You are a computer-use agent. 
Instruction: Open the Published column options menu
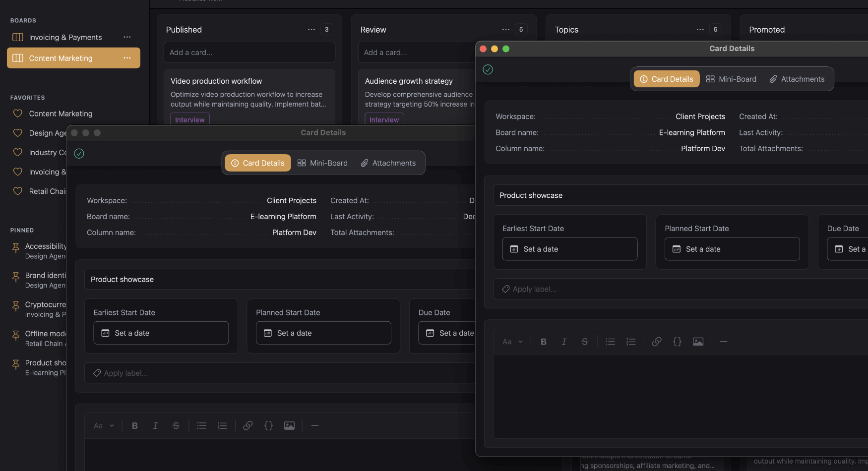tap(311, 29)
